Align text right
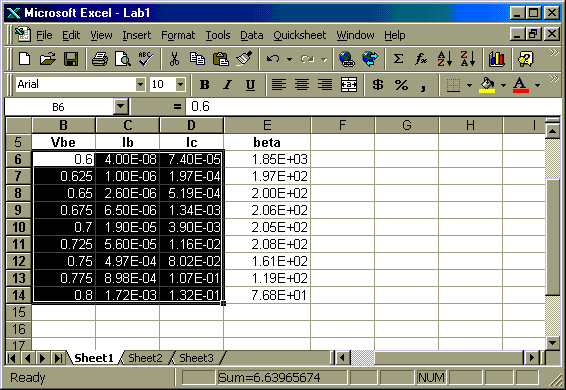This screenshot has width=566, height=390. [x=325, y=85]
